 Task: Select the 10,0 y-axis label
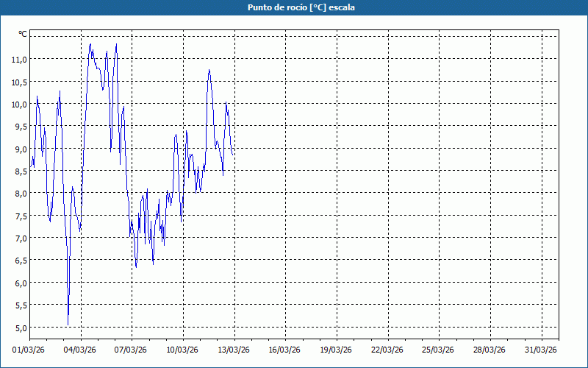click(19, 104)
